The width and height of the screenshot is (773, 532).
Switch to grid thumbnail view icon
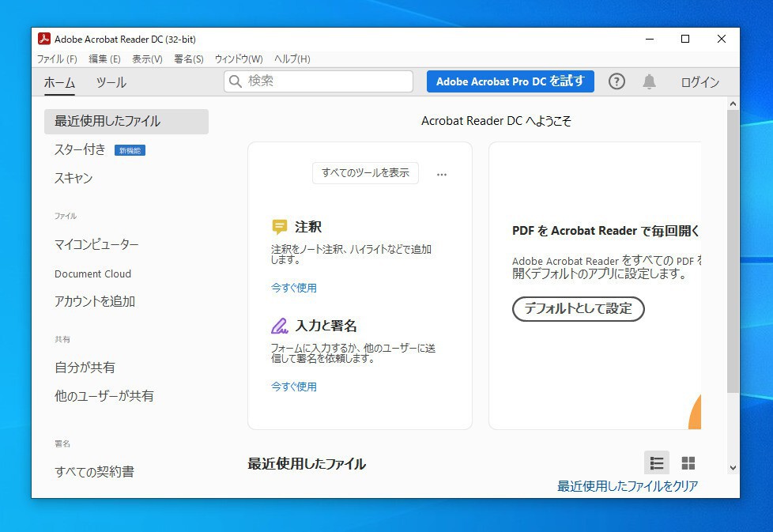[688, 463]
